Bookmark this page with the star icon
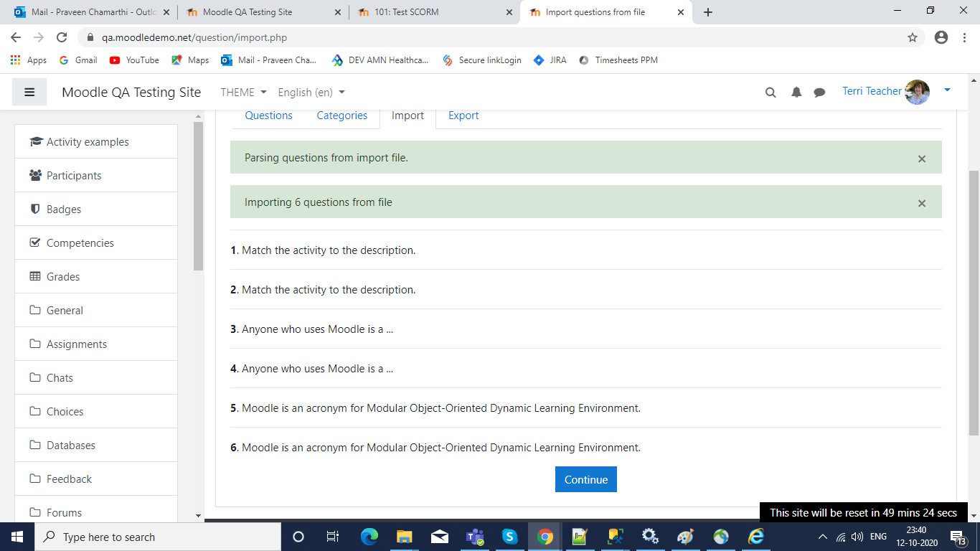This screenshot has height=551, width=980. [913, 37]
